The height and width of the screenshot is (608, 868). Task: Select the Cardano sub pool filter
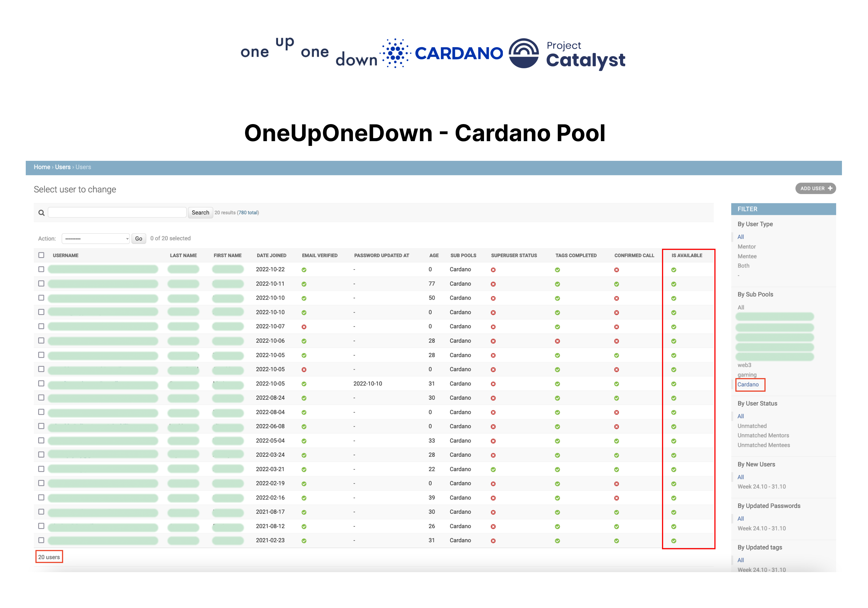[x=748, y=384]
